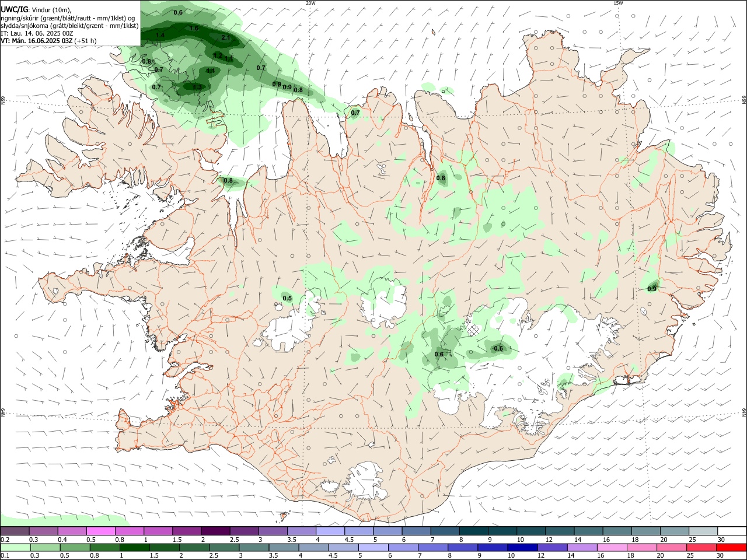
Task: Click the bright red bottom-row swatch after 30
Action: tap(732, 547)
